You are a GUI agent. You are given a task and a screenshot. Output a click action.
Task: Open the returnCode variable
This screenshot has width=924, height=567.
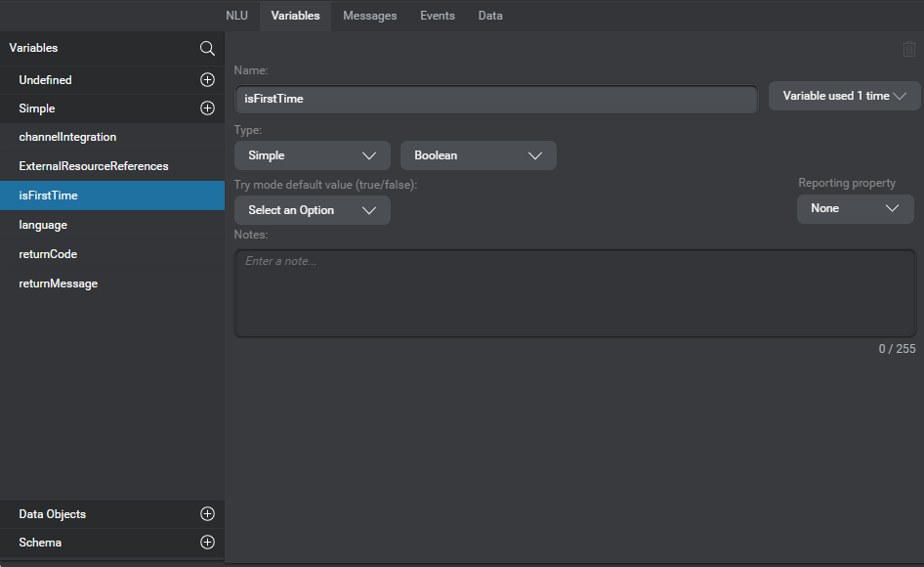tap(47, 254)
